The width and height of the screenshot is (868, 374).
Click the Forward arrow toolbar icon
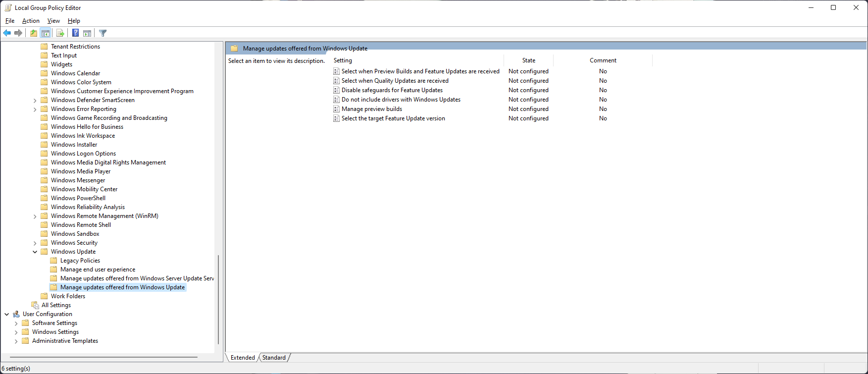coord(18,33)
